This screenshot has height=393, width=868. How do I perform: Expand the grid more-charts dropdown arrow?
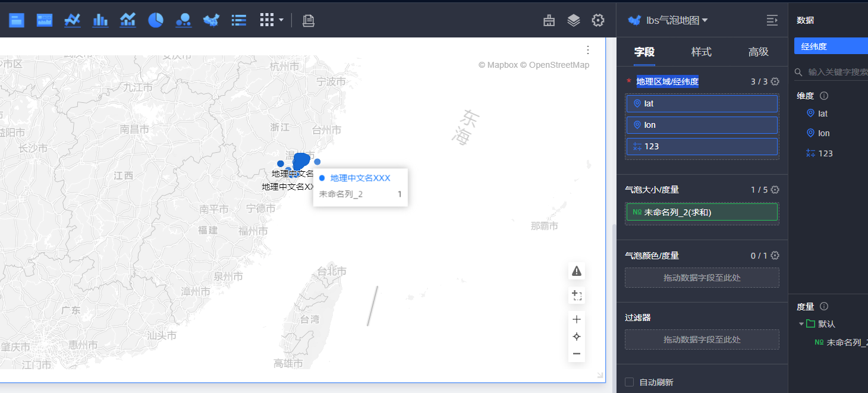(281, 20)
